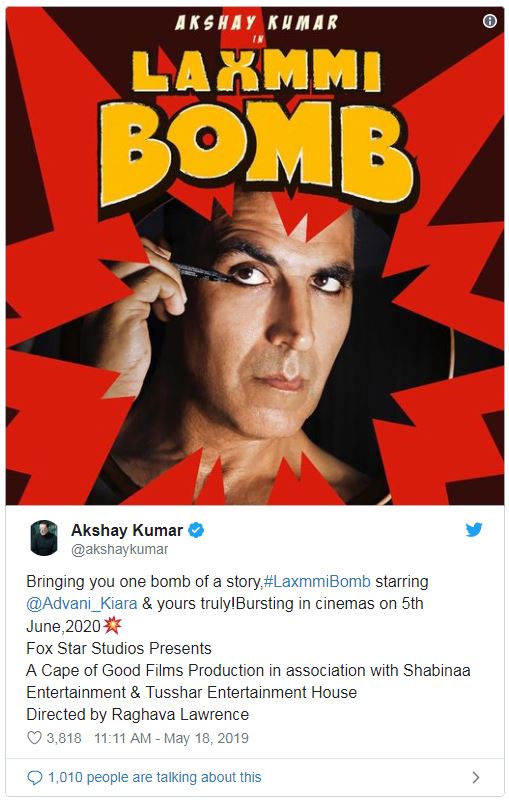View 1,010 people are talking about this
The image size is (509, 805).
point(155,777)
